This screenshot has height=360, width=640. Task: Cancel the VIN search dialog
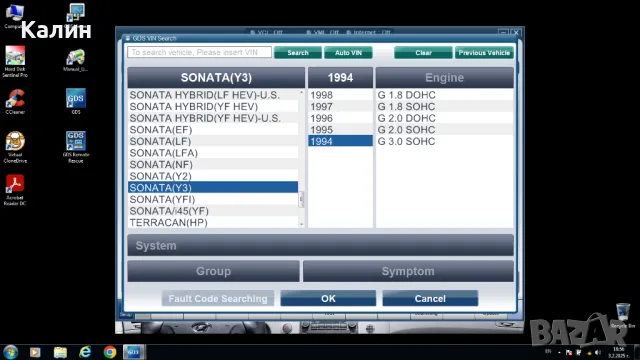point(430,298)
